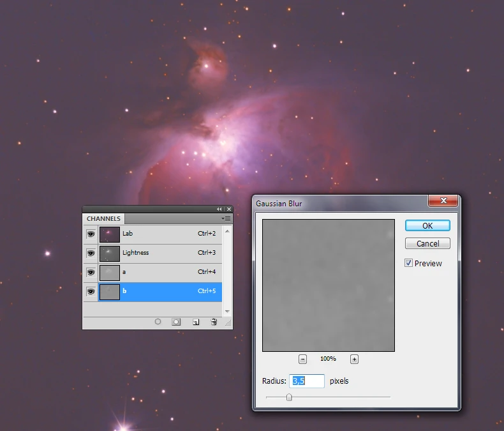
Task: Toggle the Lightness channel eye icon
Action: pyautogui.click(x=91, y=253)
